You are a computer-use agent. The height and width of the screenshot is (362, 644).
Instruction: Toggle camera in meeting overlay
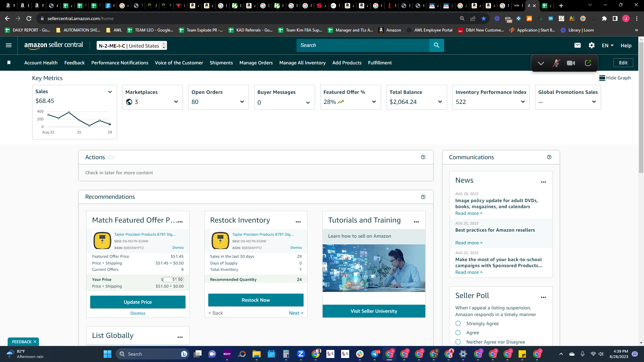[571, 63]
